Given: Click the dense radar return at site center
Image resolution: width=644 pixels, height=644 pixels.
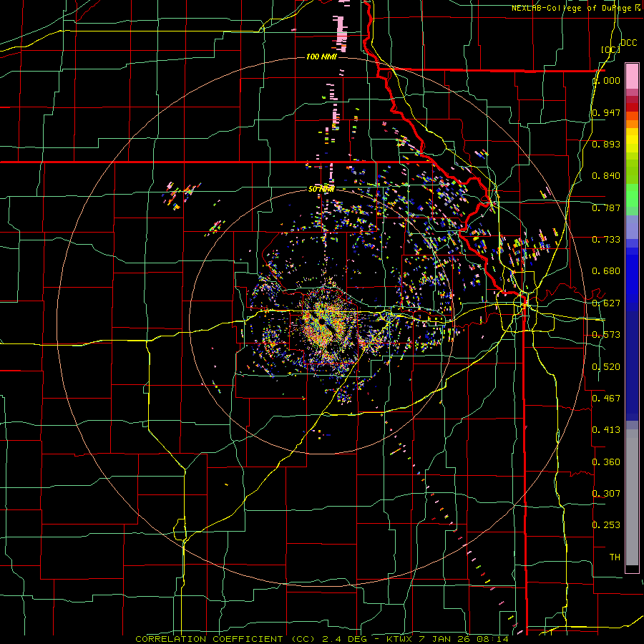Looking at the screenshot, I should pos(324,324).
